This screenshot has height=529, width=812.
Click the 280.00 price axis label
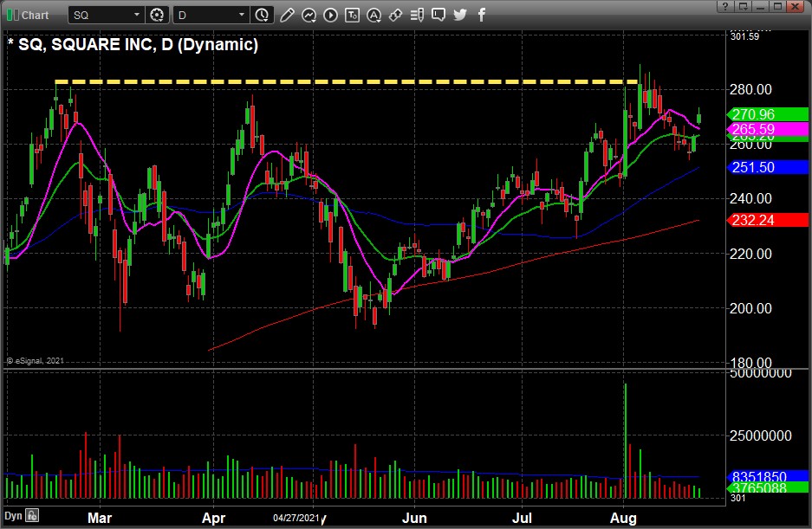[x=750, y=89]
